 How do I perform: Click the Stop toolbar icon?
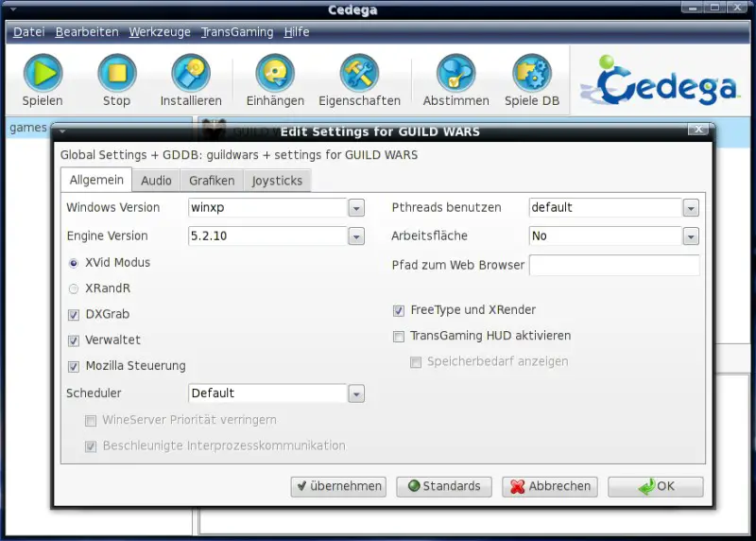(116, 74)
